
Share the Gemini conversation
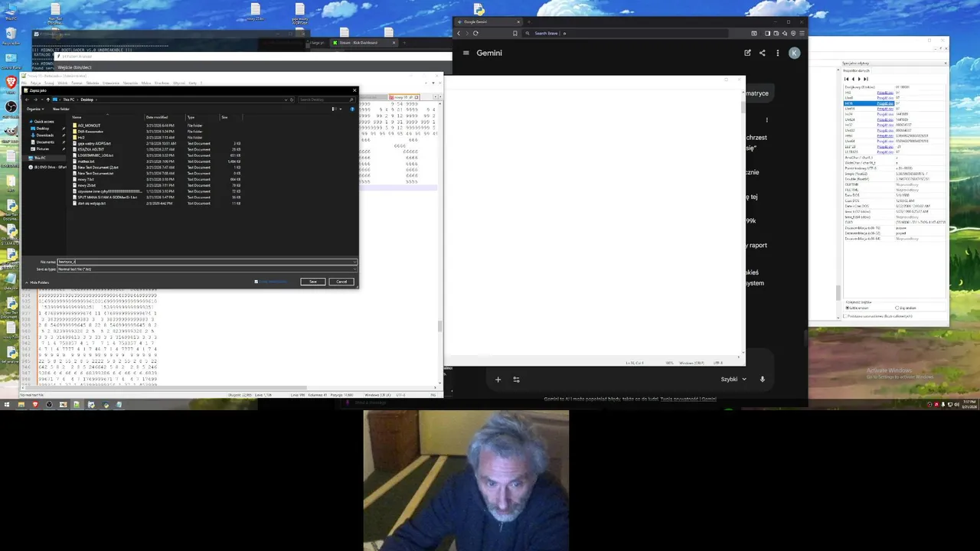click(762, 53)
